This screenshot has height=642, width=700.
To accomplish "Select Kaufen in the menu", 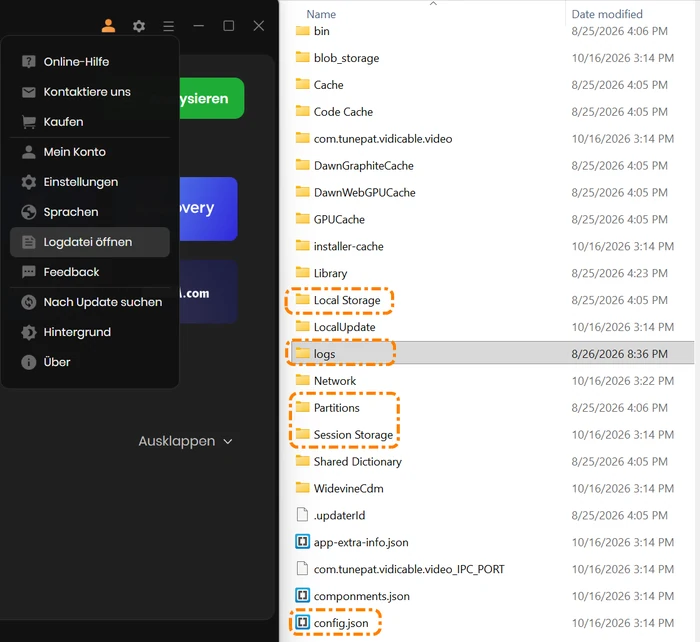I will point(90,122).
